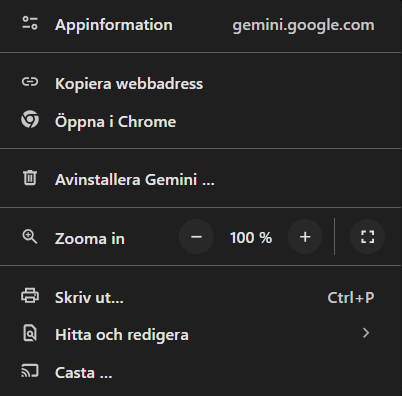Screen dimensions: 402x396
Task: Click the link icon beside Kopiera webbadress
Action: [x=30, y=82]
